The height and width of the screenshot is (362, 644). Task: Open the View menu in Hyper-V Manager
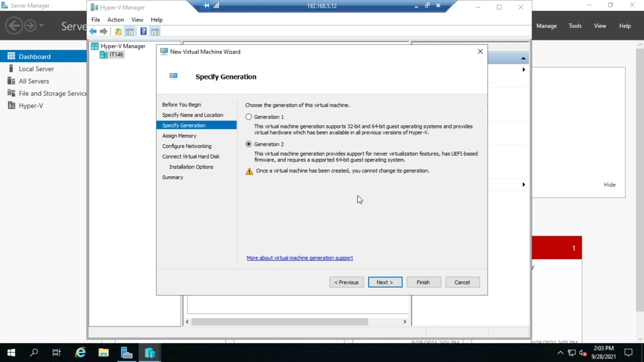(x=137, y=20)
